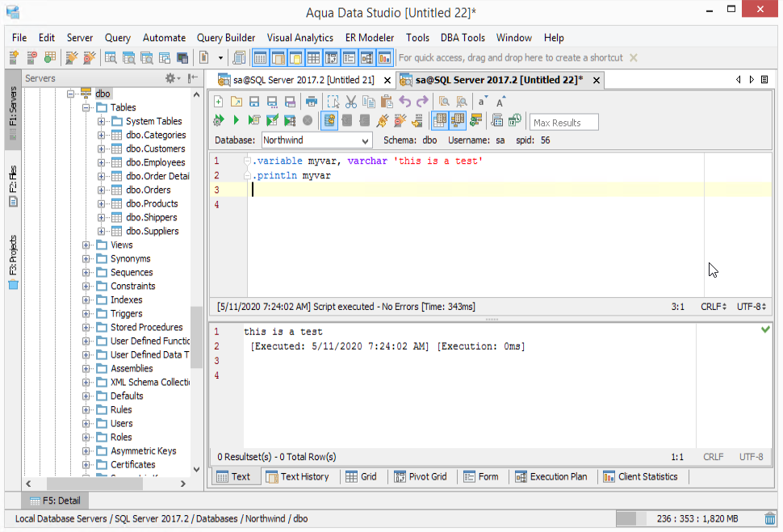Toggle the auto-commit button in query toolbar
This screenshot has height=532, width=783.
329,121
